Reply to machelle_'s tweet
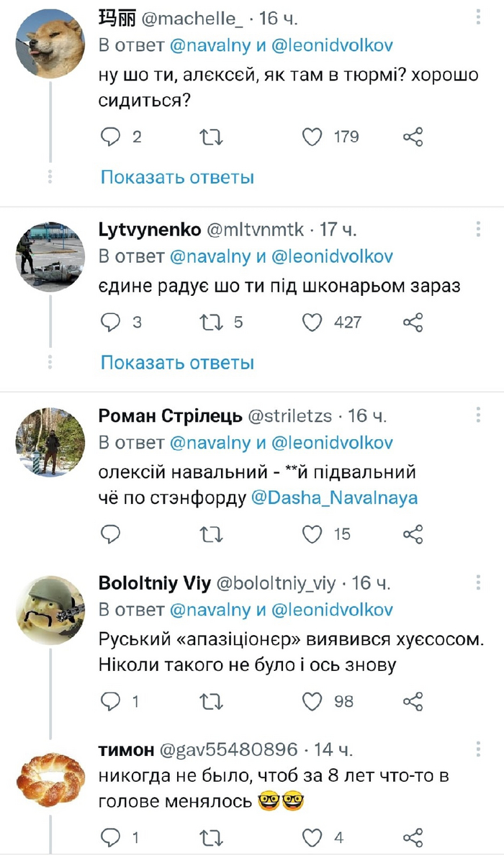 [x=110, y=137]
